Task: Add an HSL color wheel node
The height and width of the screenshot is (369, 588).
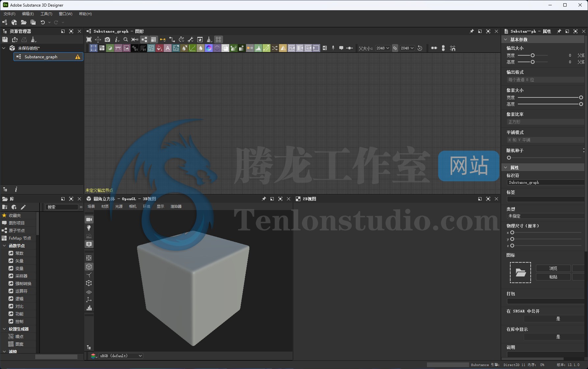Action: click(209, 48)
